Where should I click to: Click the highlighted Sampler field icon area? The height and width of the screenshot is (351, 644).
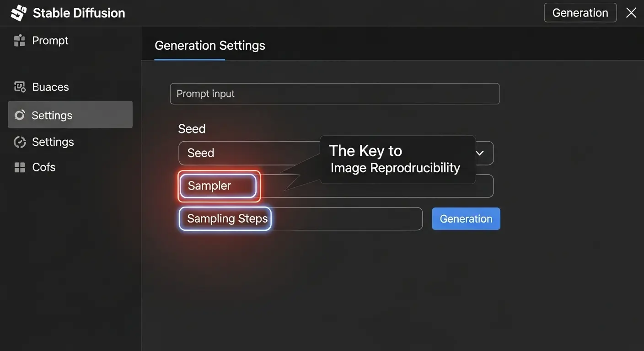(219, 186)
